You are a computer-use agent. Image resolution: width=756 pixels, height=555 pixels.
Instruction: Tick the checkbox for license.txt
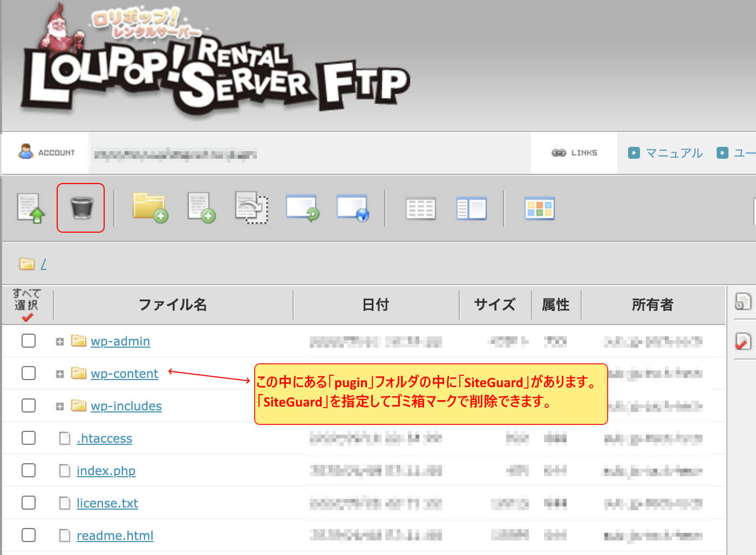(29, 503)
